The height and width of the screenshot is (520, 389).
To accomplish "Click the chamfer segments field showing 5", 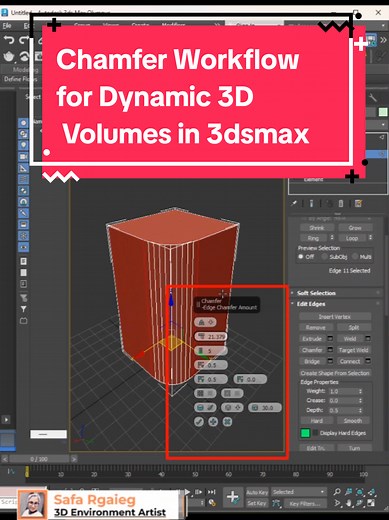I will tap(211, 351).
